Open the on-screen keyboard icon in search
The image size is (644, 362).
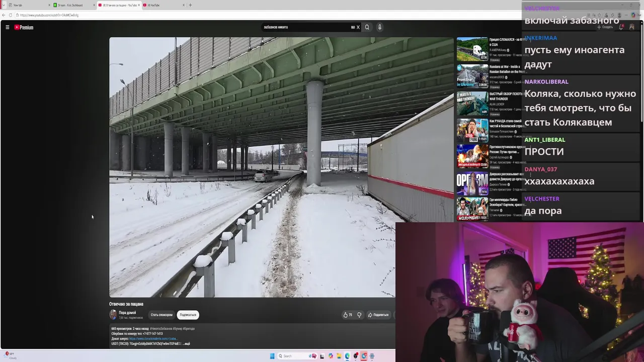pyautogui.click(x=353, y=27)
